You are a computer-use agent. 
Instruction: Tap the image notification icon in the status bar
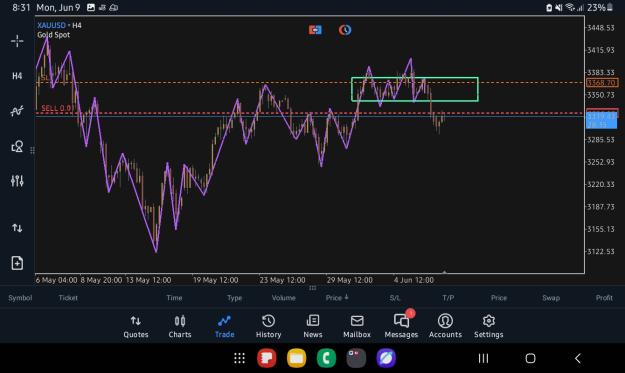pyautogui.click(x=91, y=8)
